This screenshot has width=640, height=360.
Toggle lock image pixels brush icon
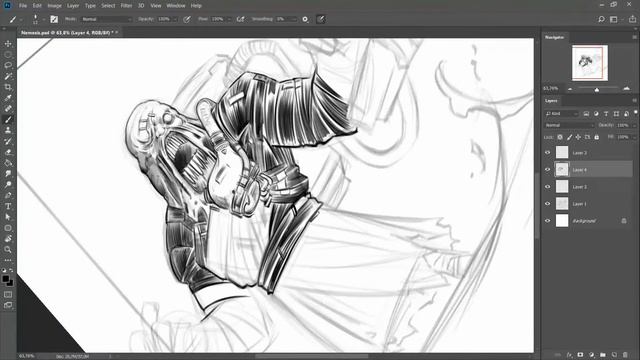[x=569, y=137]
